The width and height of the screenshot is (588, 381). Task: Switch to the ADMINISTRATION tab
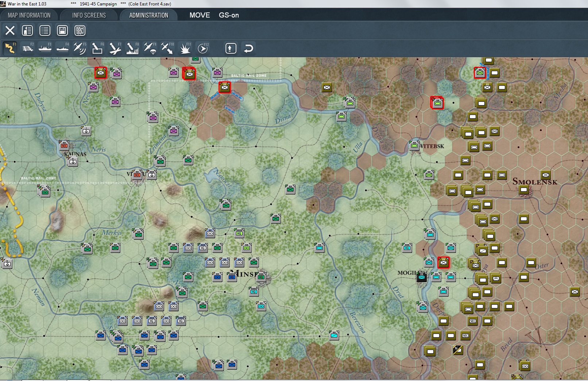click(148, 15)
